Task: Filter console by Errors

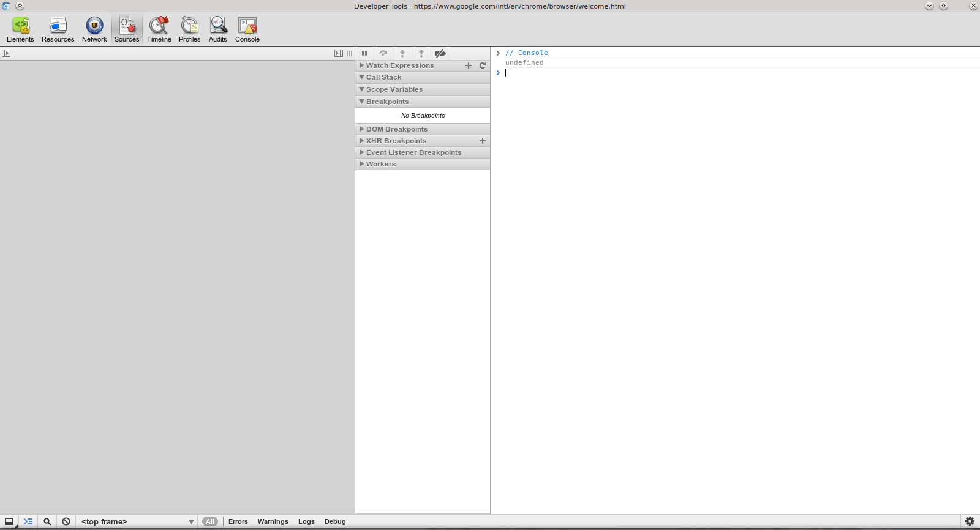Action: pyautogui.click(x=238, y=521)
